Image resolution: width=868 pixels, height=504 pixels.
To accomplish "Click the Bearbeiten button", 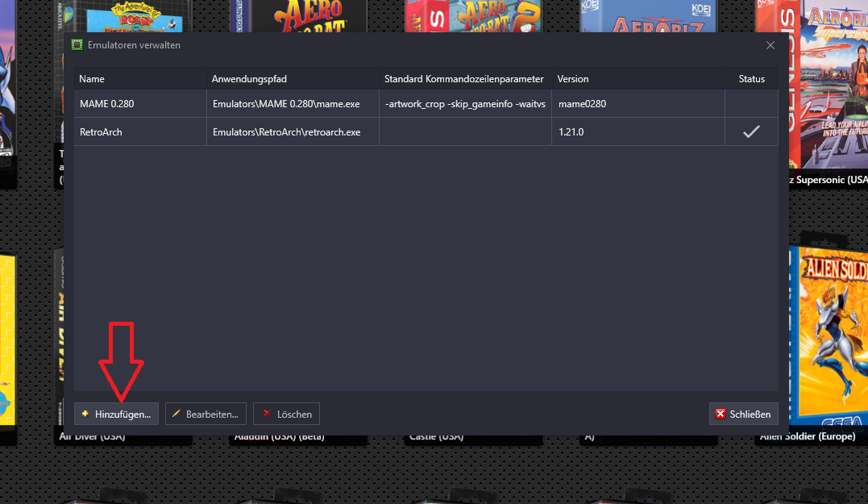I will [206, 414].
